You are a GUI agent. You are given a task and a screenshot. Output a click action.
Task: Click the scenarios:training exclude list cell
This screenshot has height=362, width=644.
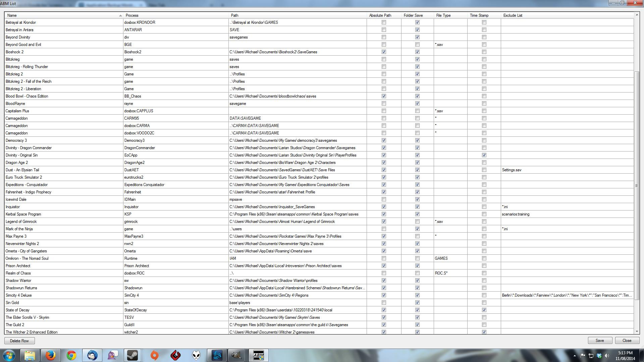point(567,214)
